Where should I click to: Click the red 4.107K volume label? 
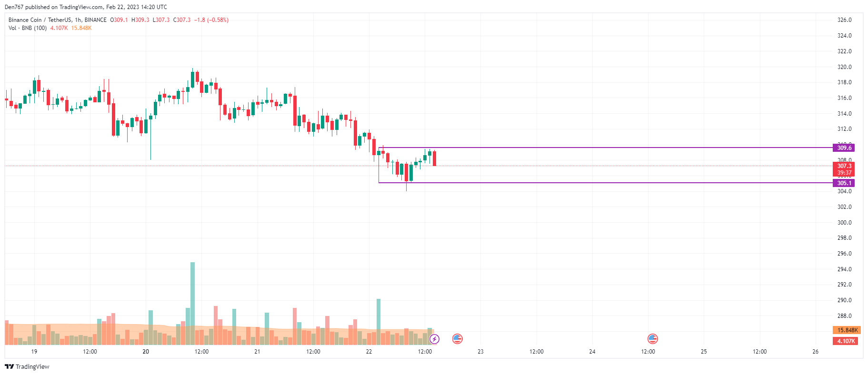pyautogui.click(x=847, y=341)
